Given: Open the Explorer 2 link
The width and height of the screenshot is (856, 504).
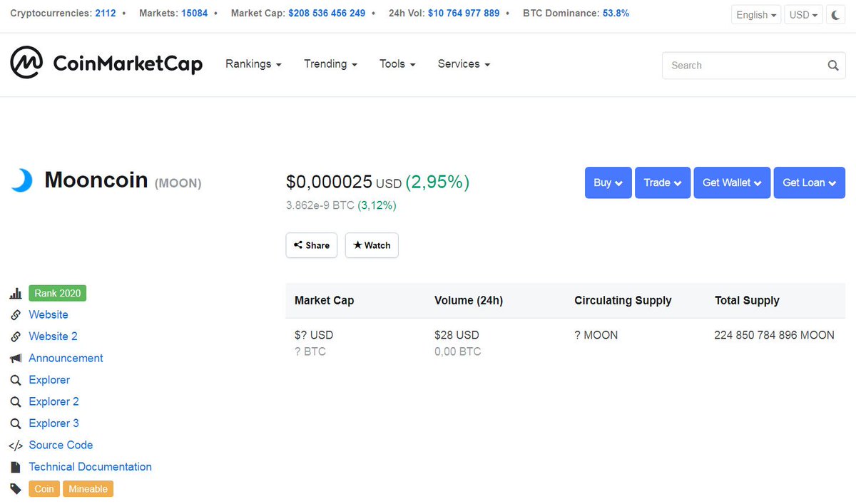Looking at the screenshot, I should (53, 401).
